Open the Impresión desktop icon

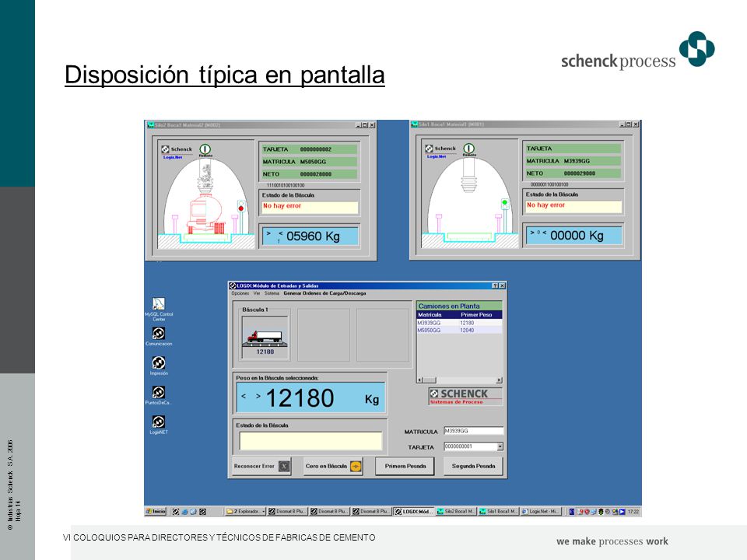tap(159, 366)
